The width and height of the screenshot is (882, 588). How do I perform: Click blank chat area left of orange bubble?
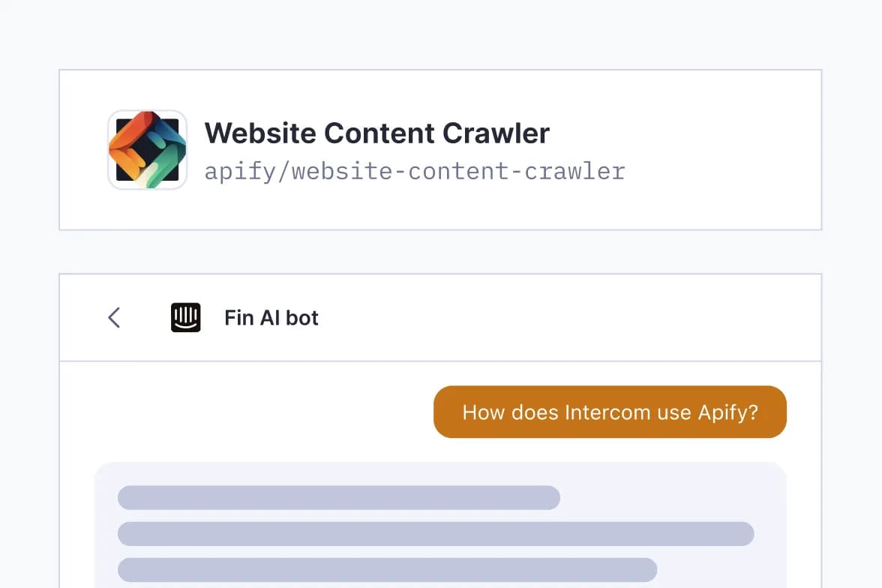pos(255,412)
